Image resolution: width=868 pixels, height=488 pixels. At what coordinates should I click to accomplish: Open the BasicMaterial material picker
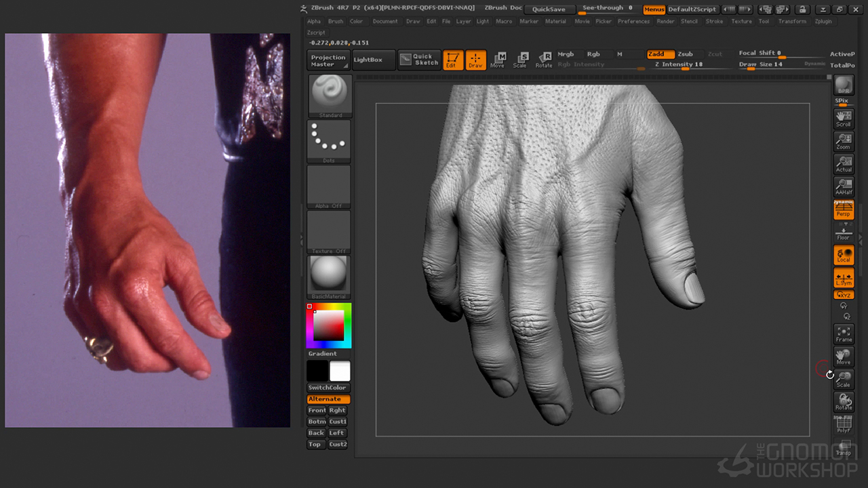(x=330, y=277)
